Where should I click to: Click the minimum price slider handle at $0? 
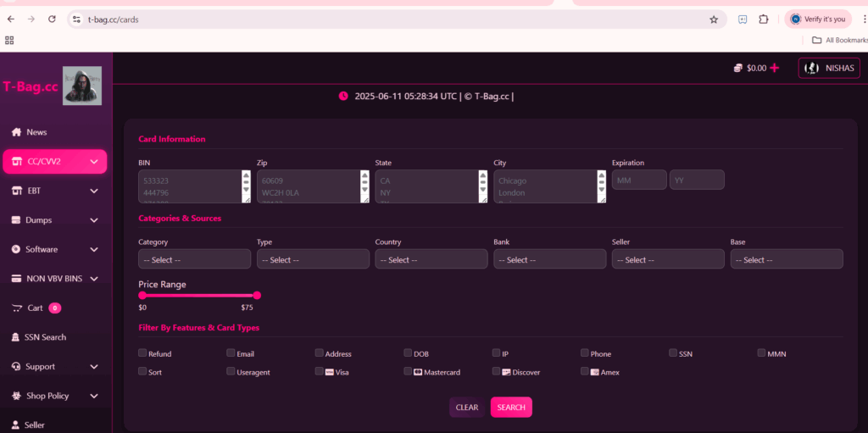pos(142,295)
